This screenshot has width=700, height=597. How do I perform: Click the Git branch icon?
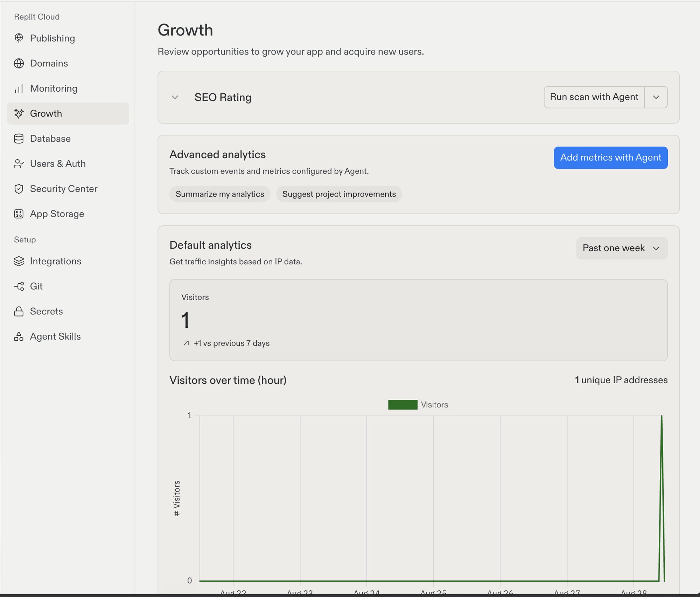[x=19, y=286]
